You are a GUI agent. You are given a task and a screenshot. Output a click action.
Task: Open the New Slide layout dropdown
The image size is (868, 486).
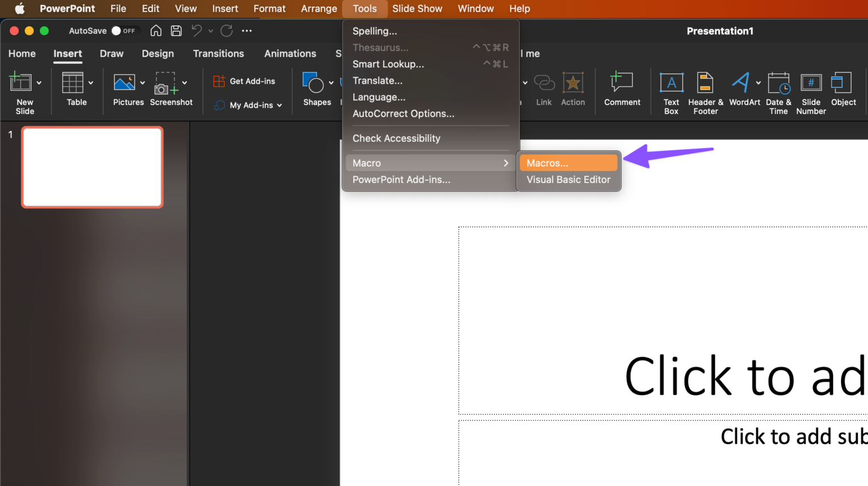tap(39, 81)
